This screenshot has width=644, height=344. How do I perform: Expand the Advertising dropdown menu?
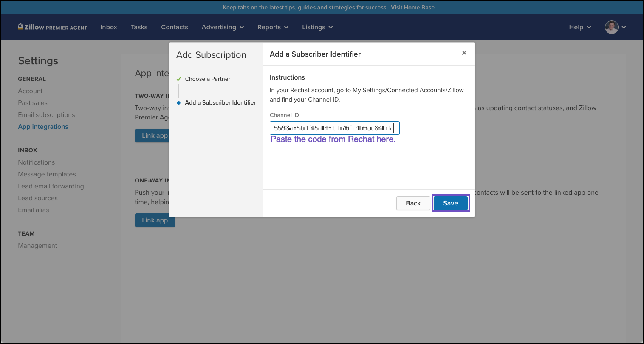click(223, 27)
